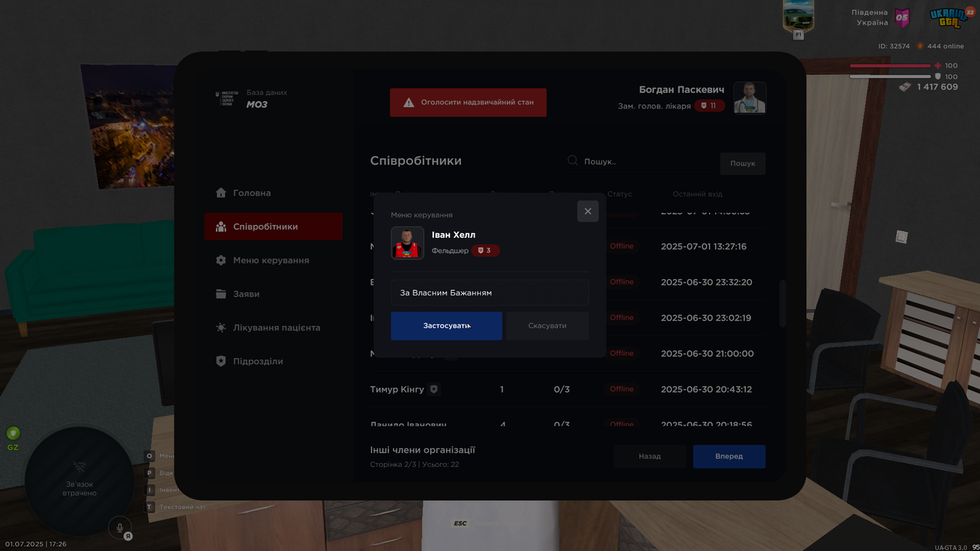Image resolution: width=980 pixels, height=551 pixels.
Task: Cancel with the Скасувати button
Action: 547,326
